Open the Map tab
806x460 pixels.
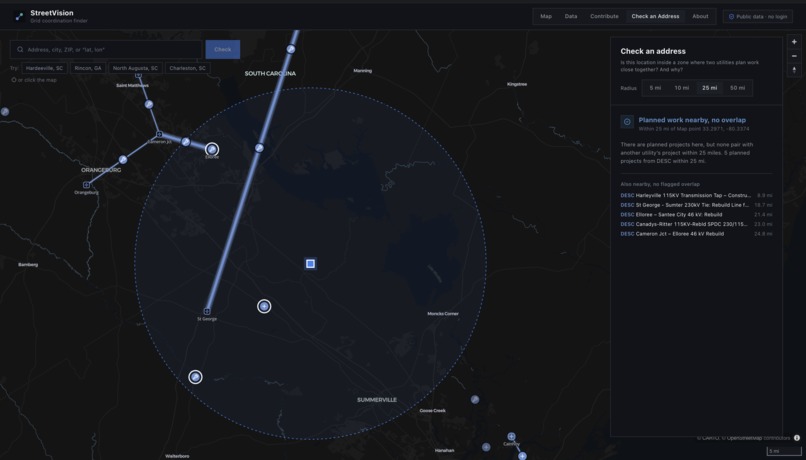tap(546, 16)
